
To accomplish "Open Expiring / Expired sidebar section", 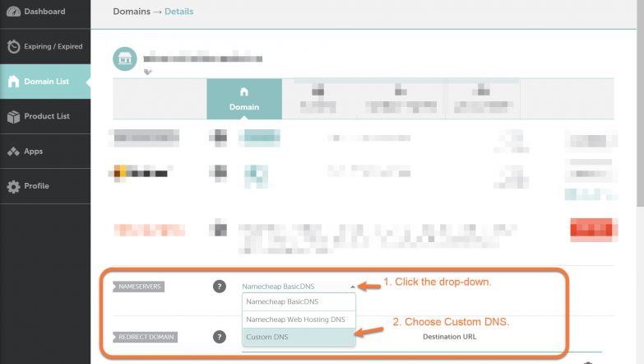I will click(53, 47).
